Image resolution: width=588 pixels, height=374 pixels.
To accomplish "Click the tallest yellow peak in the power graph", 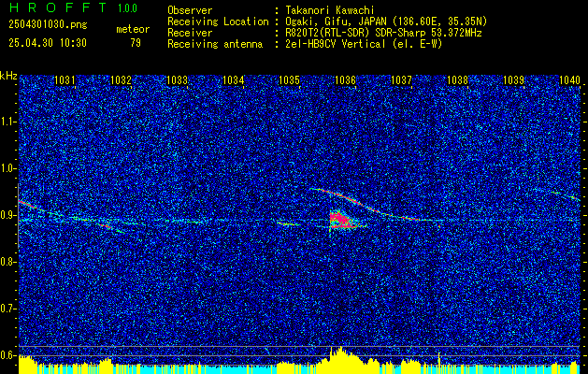I will pos(340,359).
